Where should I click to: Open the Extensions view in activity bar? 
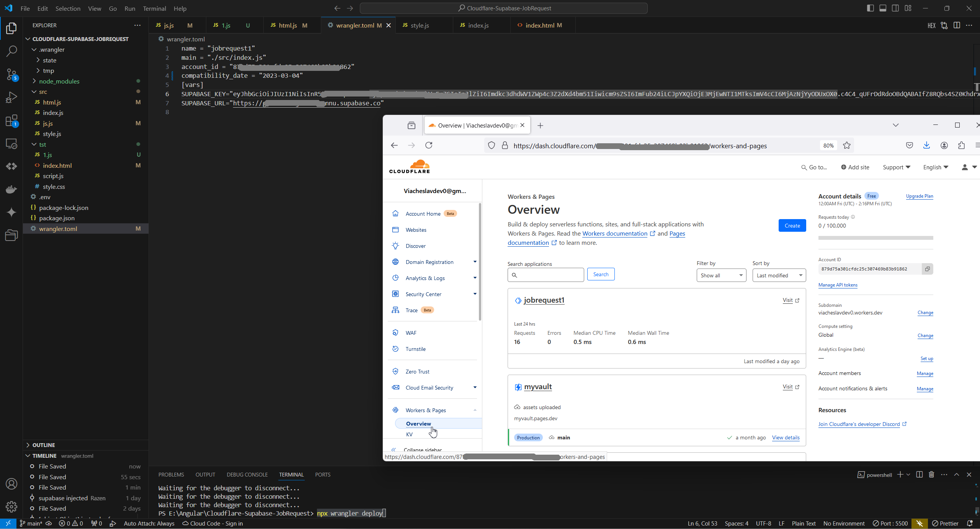tap(11, 121)
